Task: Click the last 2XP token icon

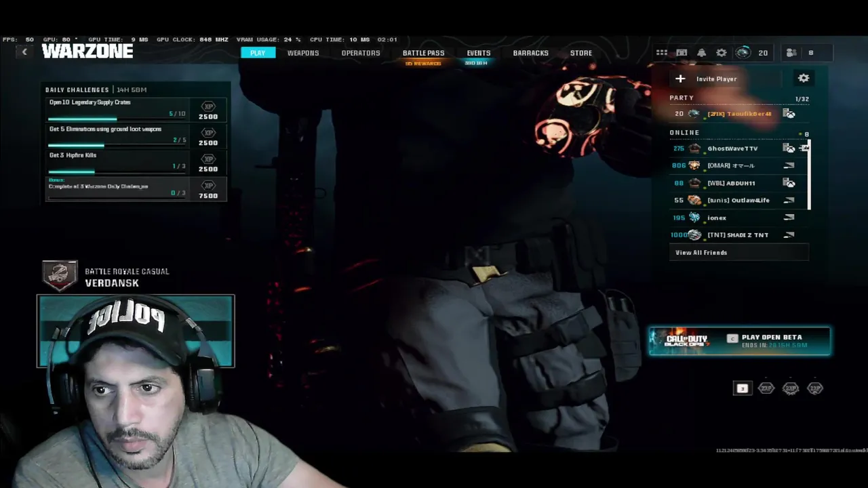Action: coord(815,388)
